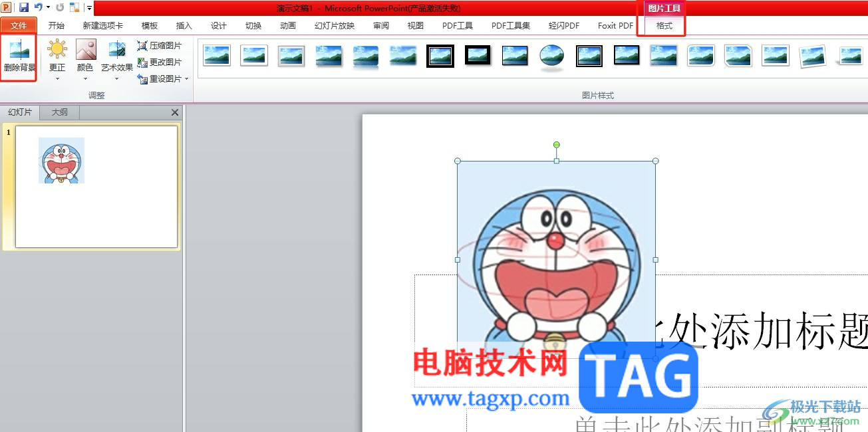Image resolution: width=868 pixels, height=432 pixels.
Task: Close the slides/outline pane
Action: click(x=175, y=113)
